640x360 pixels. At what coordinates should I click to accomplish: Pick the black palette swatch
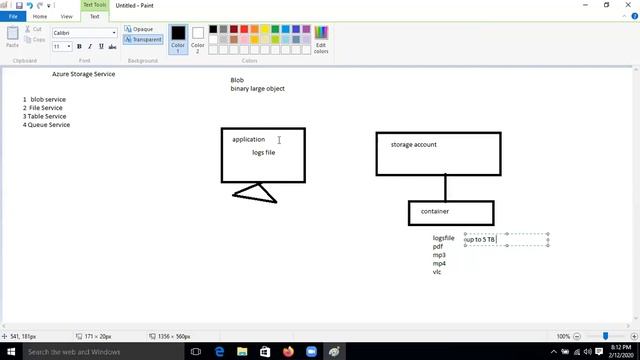213,29
